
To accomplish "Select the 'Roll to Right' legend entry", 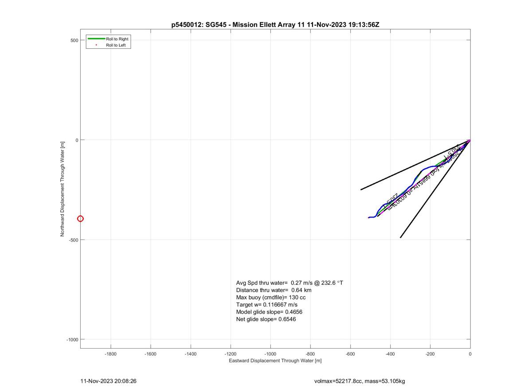I will [x=117, y=39].
